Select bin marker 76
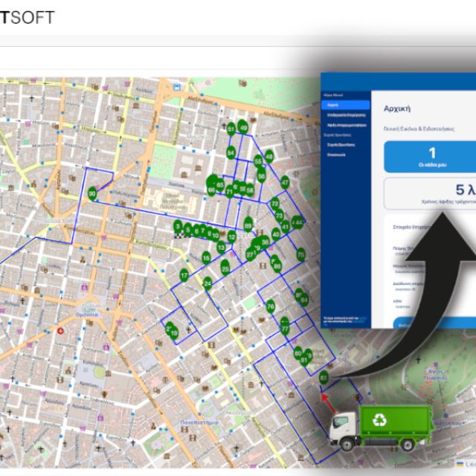The image size is (476, 476). pyautogui.click(x=271, y=306)
